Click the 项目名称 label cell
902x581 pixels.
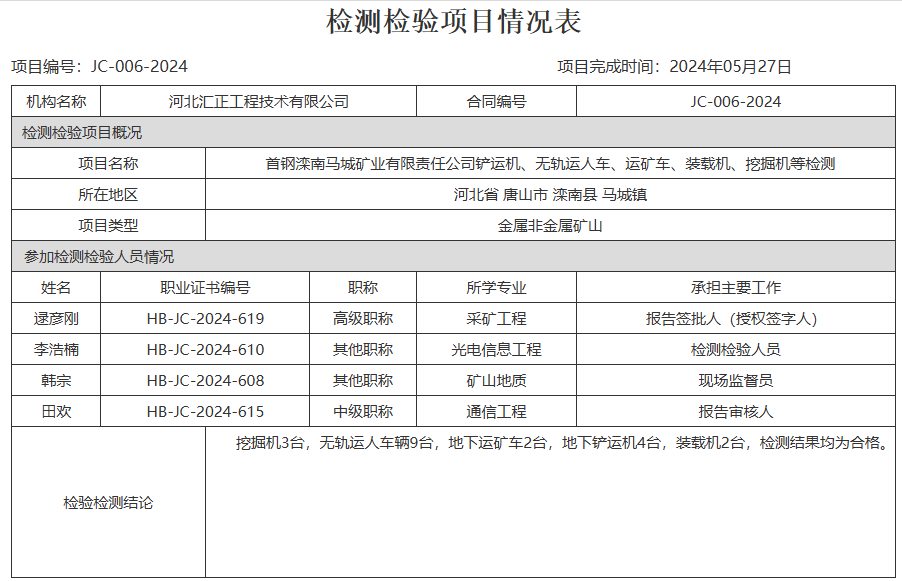pyautogui.click(x=108, y=164)
